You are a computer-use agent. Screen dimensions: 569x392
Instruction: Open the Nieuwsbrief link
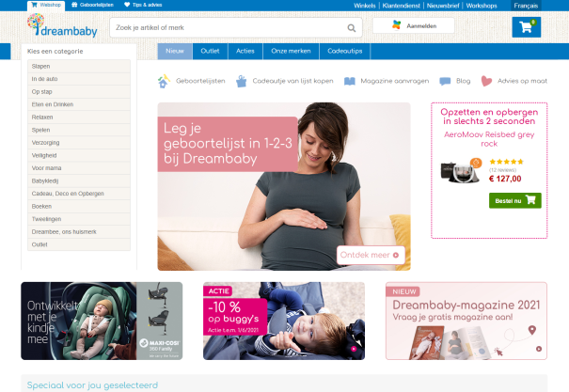pos(443,6)
